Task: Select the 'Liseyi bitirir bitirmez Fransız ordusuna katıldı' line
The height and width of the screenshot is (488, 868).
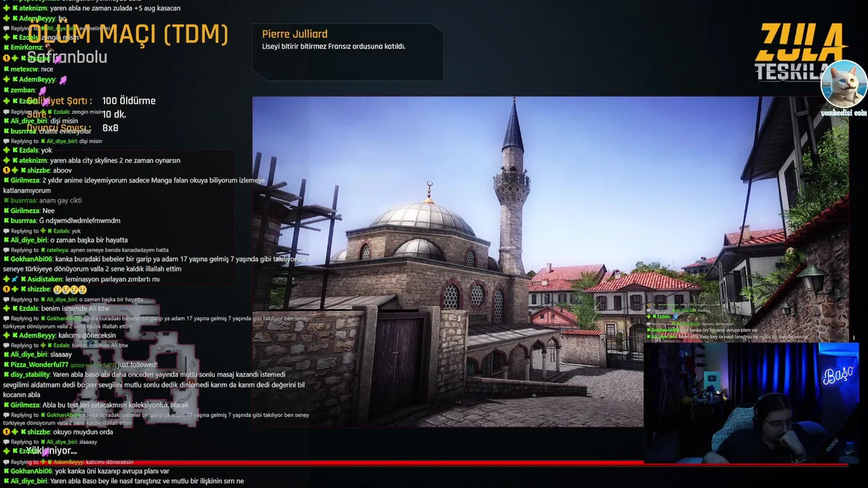Action: (334, 47)
